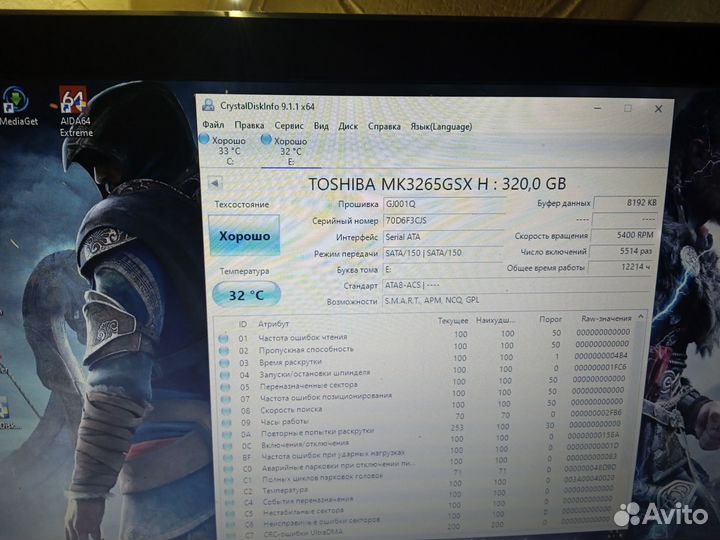
Task: Click the 32 °C temperature button
Action: pyautogui.click(x=247, y=294)
